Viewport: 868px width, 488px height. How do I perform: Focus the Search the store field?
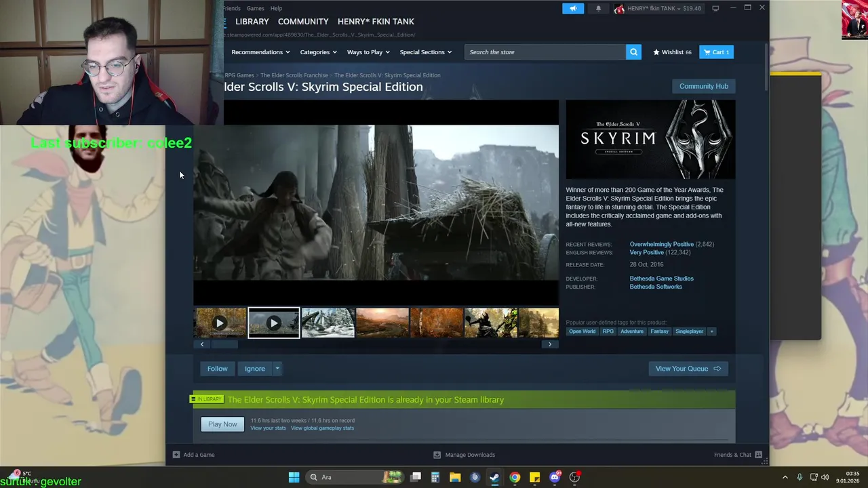click(545, 52)
